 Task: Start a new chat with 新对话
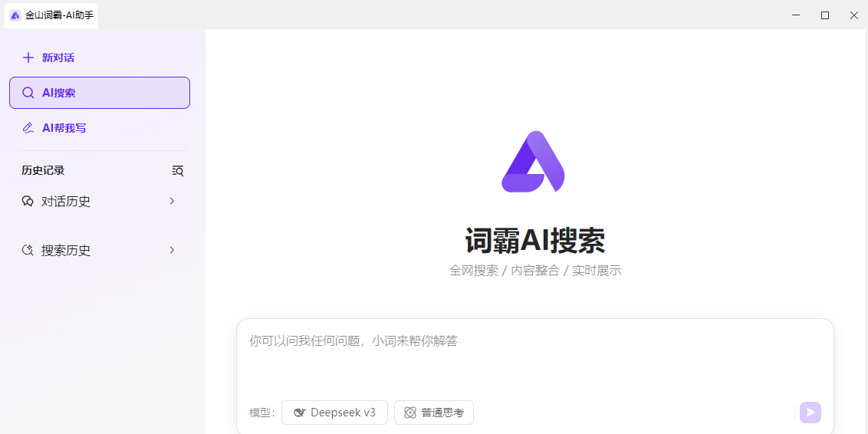click(100, 58)
